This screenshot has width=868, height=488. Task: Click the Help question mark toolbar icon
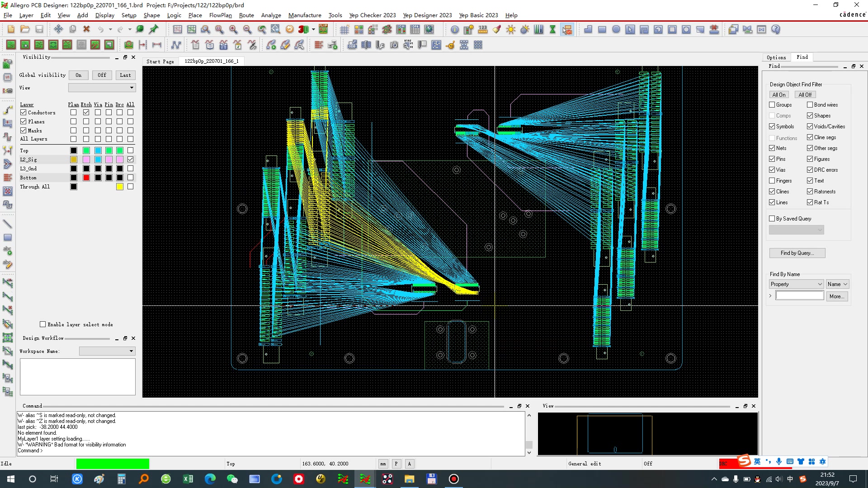pyautogui.click(x=776, y=29)
